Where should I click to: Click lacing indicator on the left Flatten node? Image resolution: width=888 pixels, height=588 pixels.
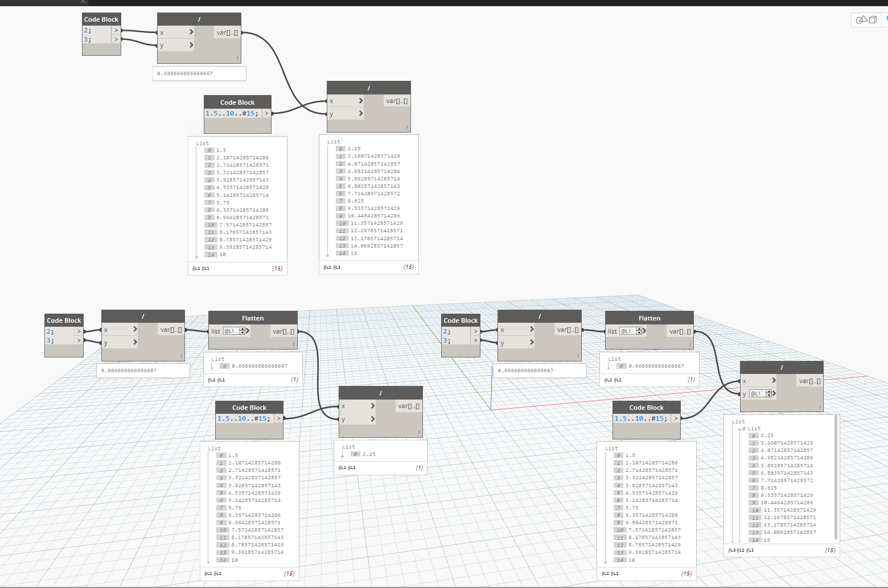coord(294,344)
